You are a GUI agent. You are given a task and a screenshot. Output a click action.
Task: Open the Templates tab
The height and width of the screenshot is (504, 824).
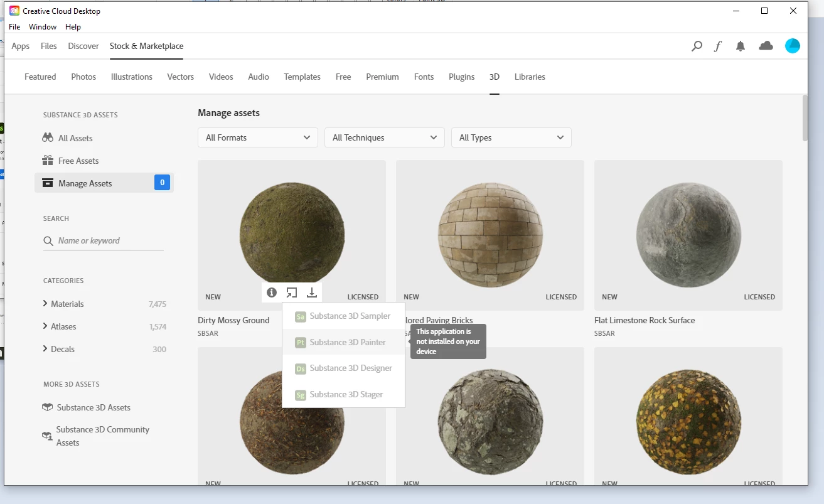point(302,77)
